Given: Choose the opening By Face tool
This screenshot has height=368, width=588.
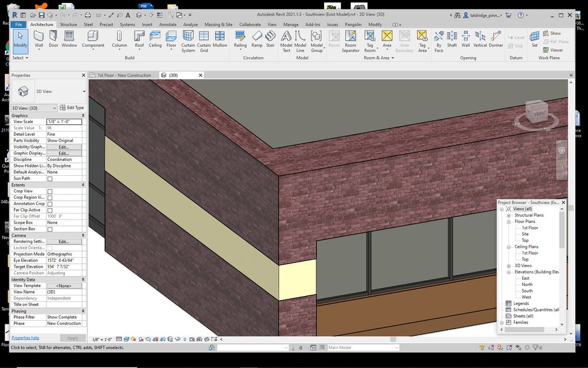Looking at the screenshot, I should (439, 41).
